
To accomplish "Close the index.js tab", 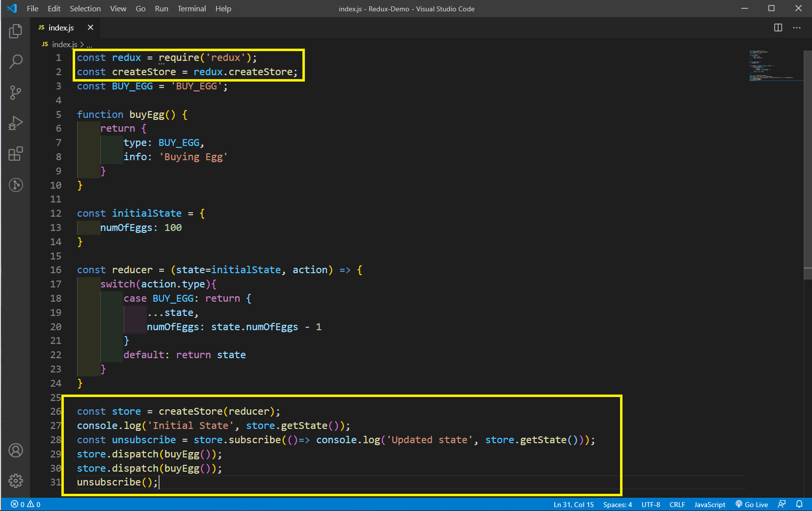I will [90, 28].
